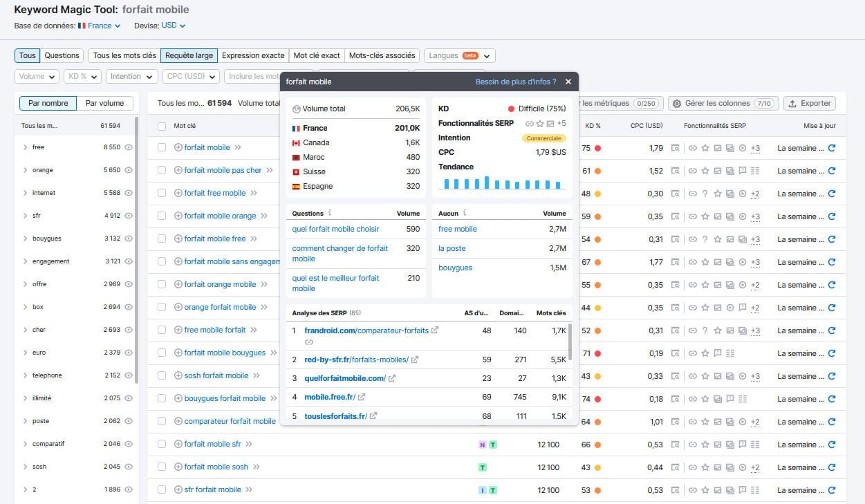The height and width of the screenshot is (504, 865).
Task: Select Tous les mots clés match type
Action: [124, 55]
